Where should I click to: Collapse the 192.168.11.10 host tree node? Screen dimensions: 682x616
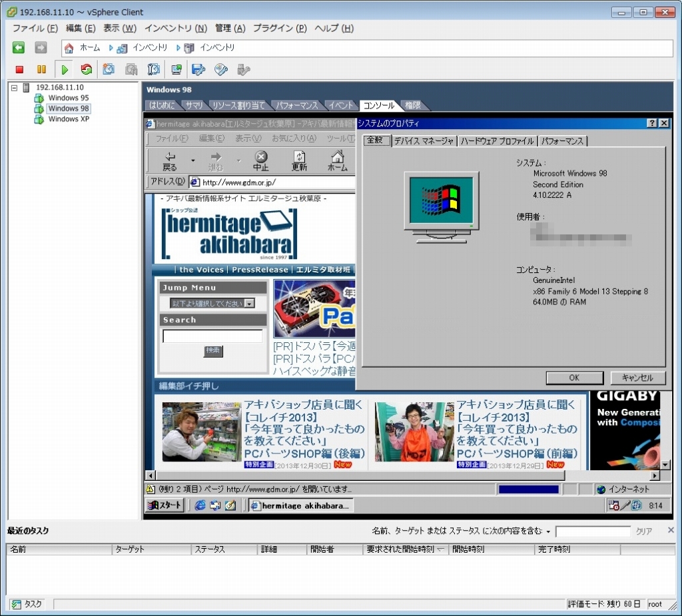coord(15,88)
